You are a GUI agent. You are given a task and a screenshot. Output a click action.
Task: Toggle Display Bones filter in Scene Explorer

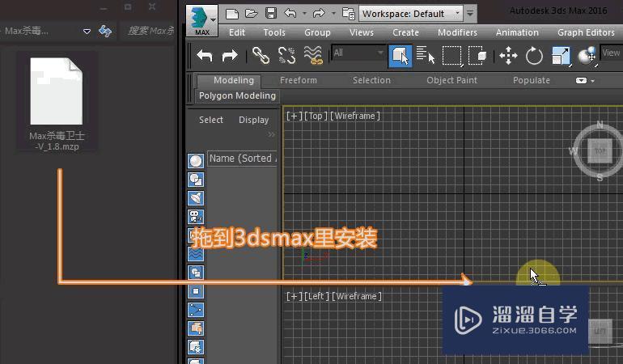[196, 310]
